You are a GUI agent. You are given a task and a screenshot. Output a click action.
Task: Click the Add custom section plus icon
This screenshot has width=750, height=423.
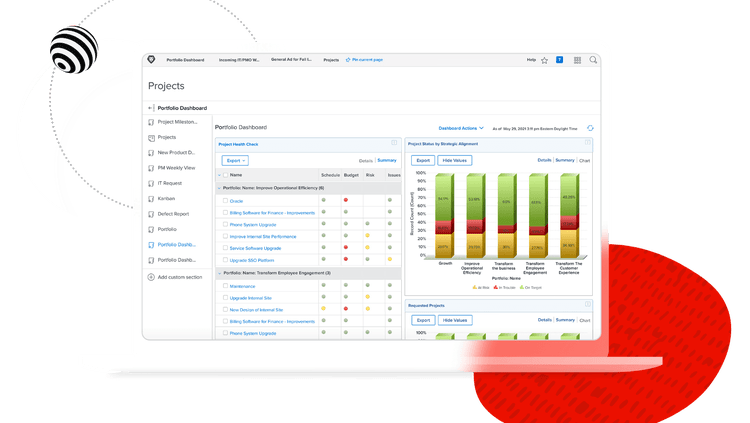click(151, 276)
